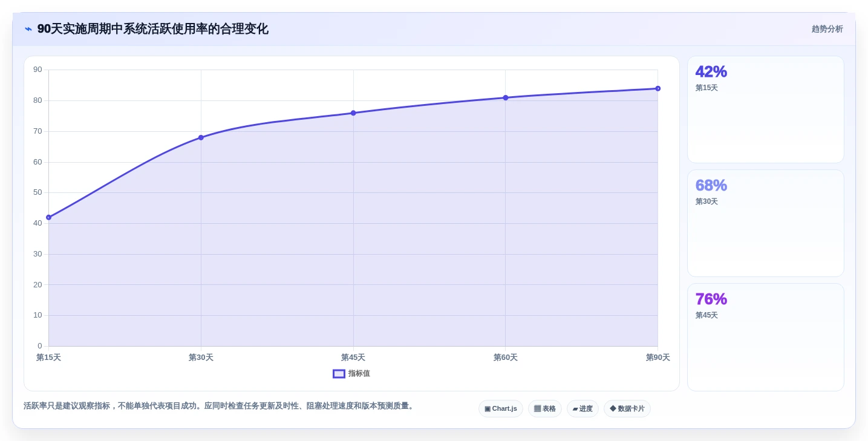The image size is (868, 441).
Task: Click the 指标值 legend color box
Action: pyautogui.click(x=339, y=374)
